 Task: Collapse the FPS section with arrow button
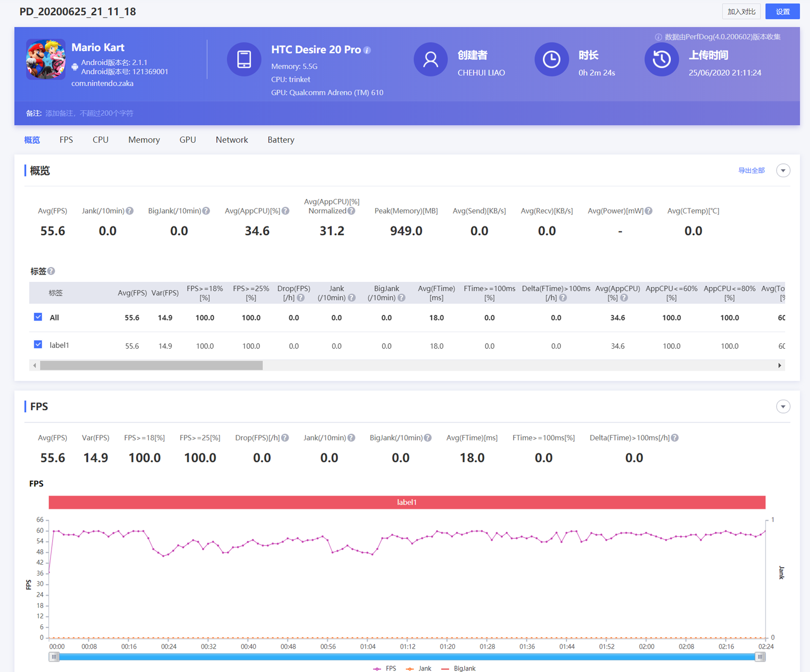pyautogui.click(x=783, y=407)
